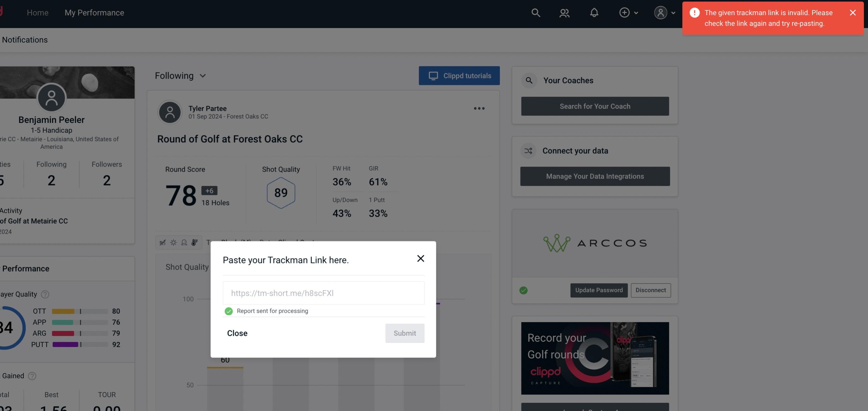
Task: Click Manage Your Data Integrations button
Action: (595, 176)
